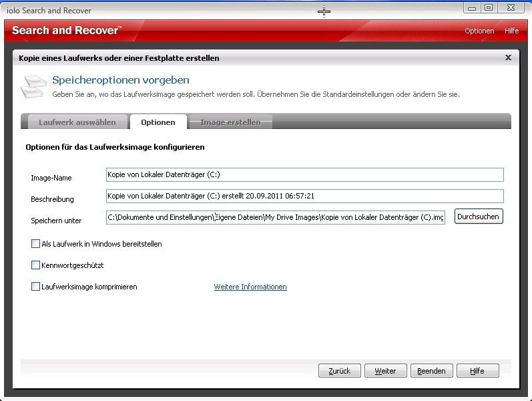The height and width of the screenshot is (401, 532).
Task: Tick the Kennwortgeschützt checkbox
Action: tap(35, 265)
